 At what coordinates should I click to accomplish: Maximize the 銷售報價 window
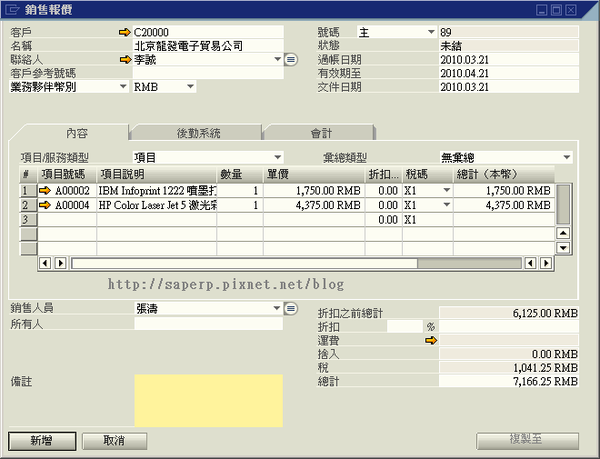[x=556, y=10]
